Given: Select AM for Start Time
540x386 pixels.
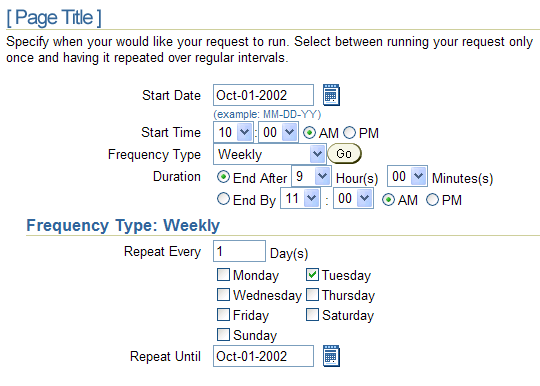Looking at the screenshot, I should (309, 133).
